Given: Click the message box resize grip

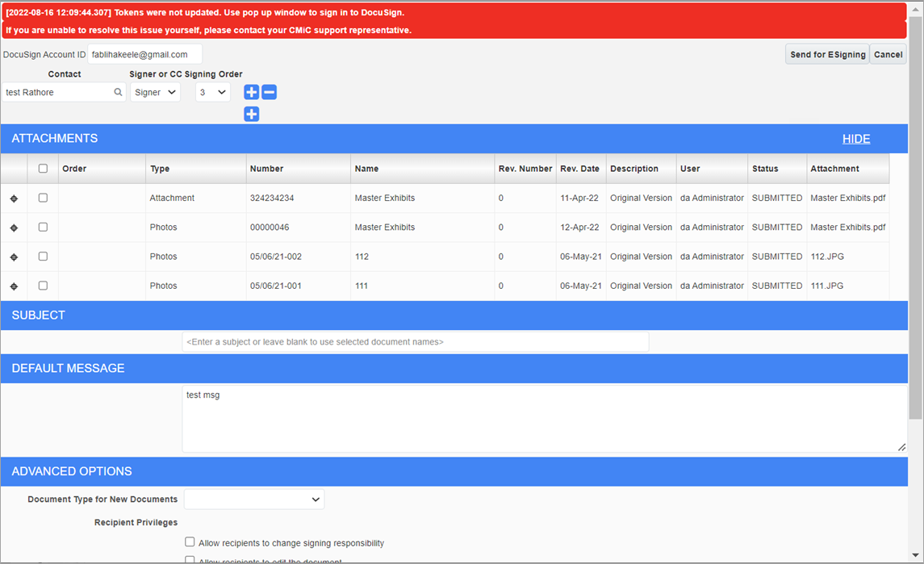Looking at the screenshot, I should pos(901,447).
